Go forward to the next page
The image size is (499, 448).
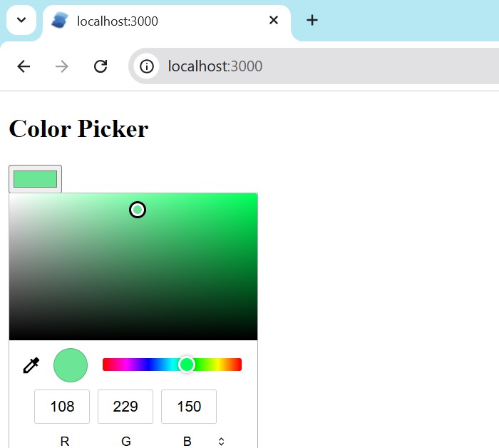point(62,66)
